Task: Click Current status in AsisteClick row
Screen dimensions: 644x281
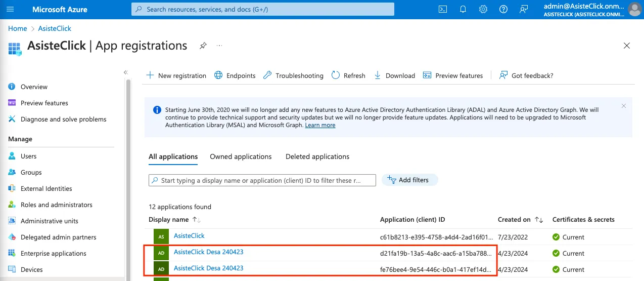Action: click(x=568, y=237)
